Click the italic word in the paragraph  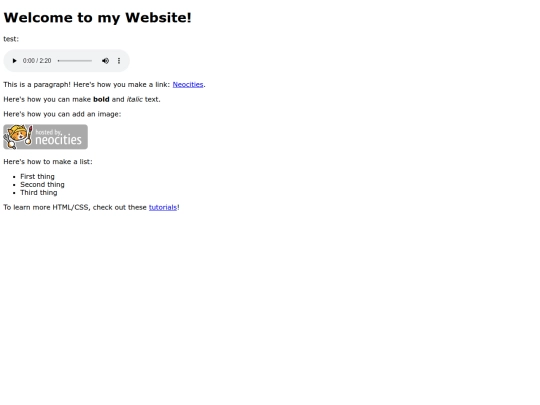(x=135, y=99)
